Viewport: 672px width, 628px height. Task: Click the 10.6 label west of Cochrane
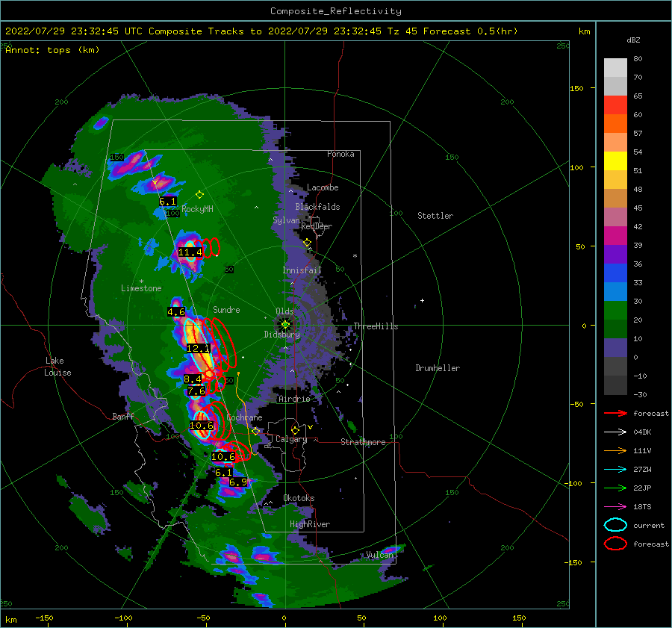pyautogui.click(x=202, y=425)
